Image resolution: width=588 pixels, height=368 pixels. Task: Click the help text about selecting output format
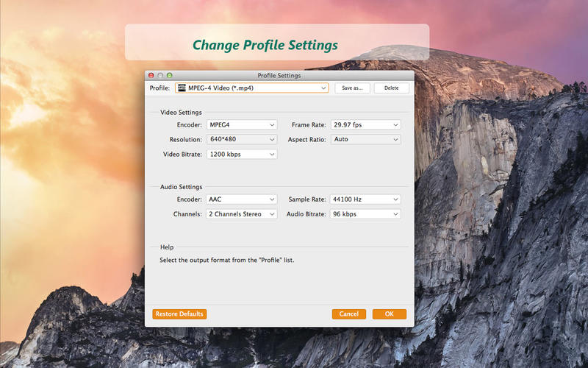point(227,260)
